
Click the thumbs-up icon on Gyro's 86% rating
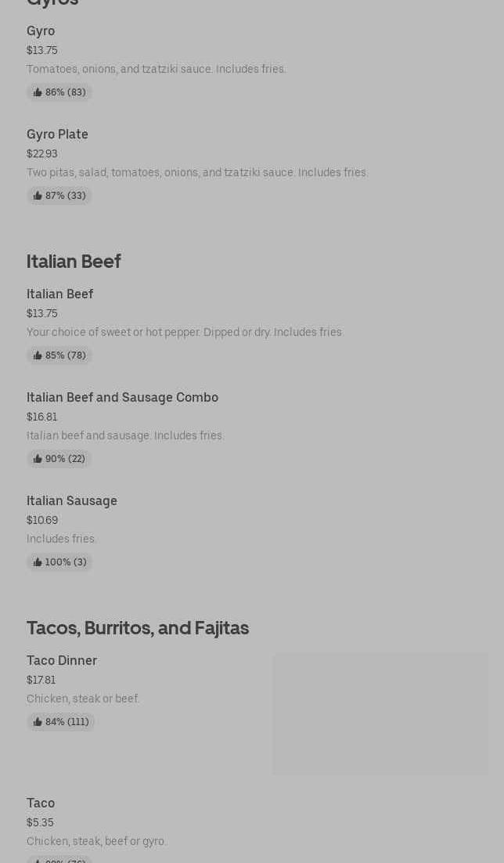pos(38,92)
